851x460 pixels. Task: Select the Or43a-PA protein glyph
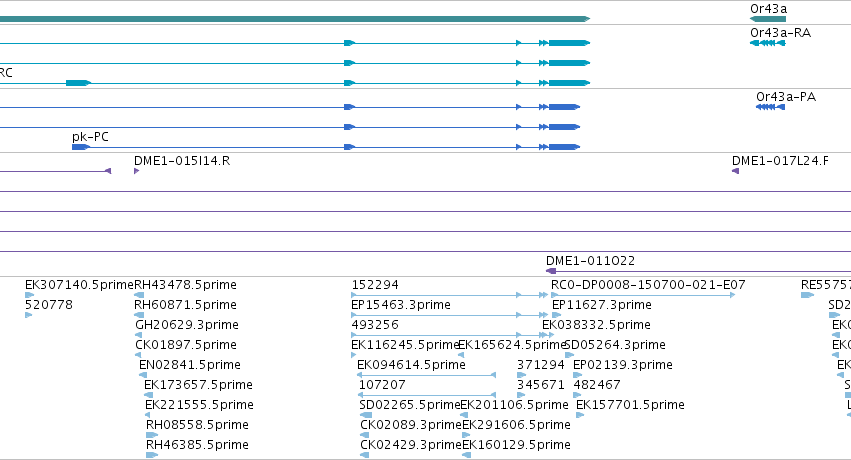pos(770,107)
